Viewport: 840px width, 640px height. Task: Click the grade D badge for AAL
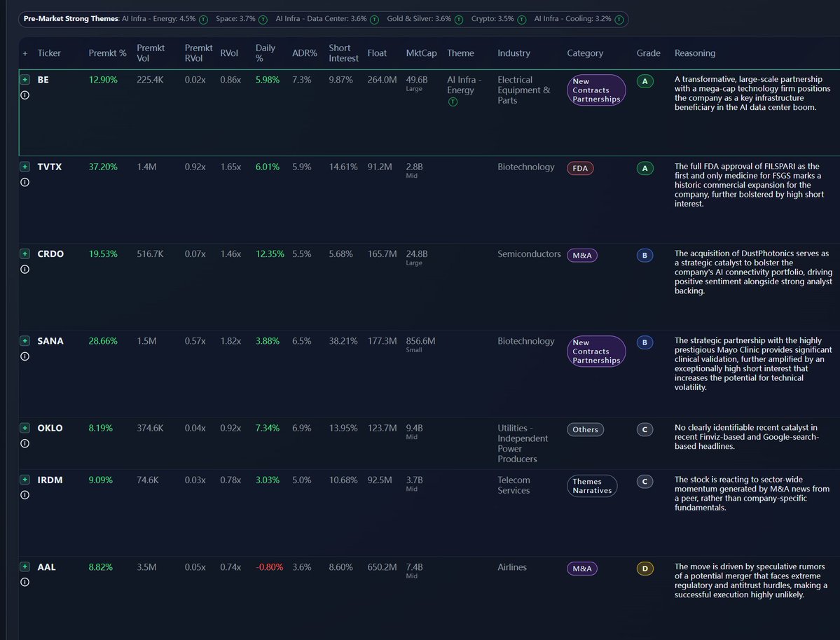pos(645,569)
